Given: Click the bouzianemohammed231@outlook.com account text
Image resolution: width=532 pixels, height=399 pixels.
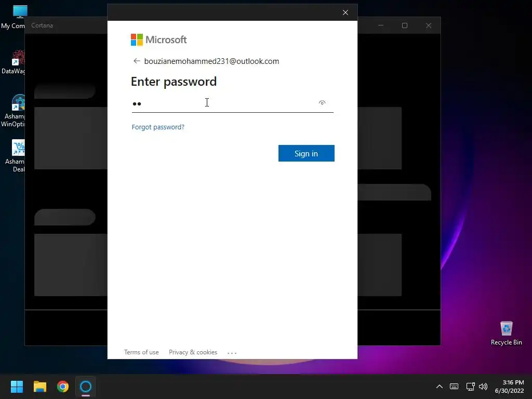Looking at the screenshot, I should pos(212,61).
